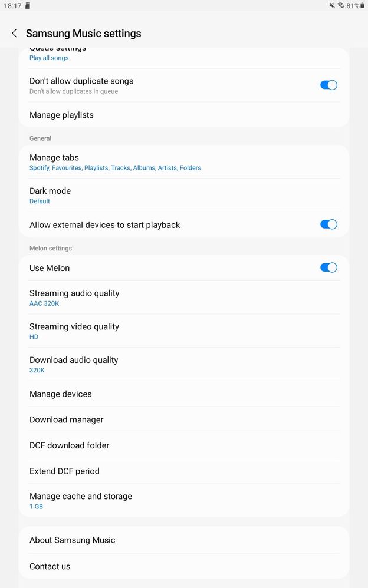Open Contact us

pos(184,566)
